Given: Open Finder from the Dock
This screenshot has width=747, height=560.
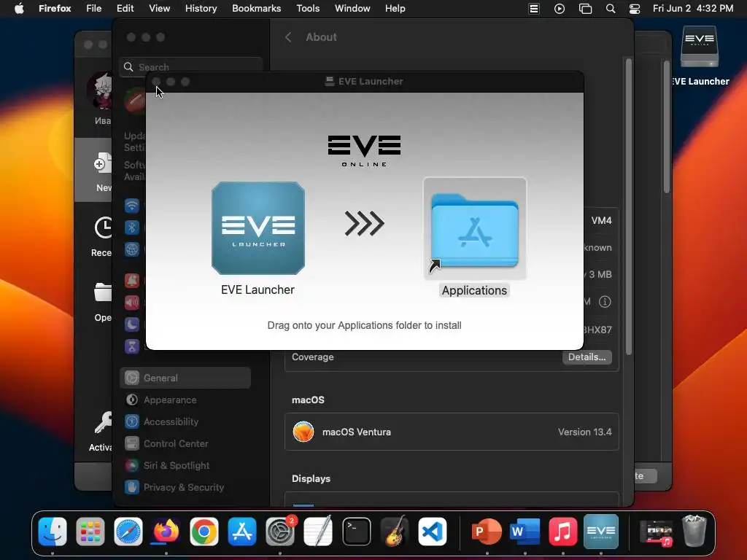Looking at the screenshot, I should [53, 532].
